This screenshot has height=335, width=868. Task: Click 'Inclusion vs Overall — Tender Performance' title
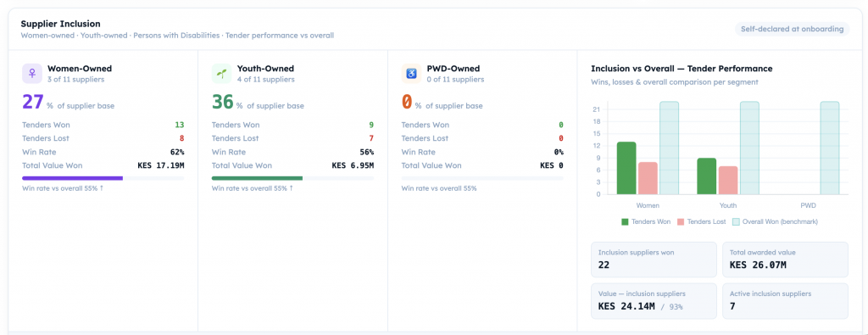tap(682, 69)
